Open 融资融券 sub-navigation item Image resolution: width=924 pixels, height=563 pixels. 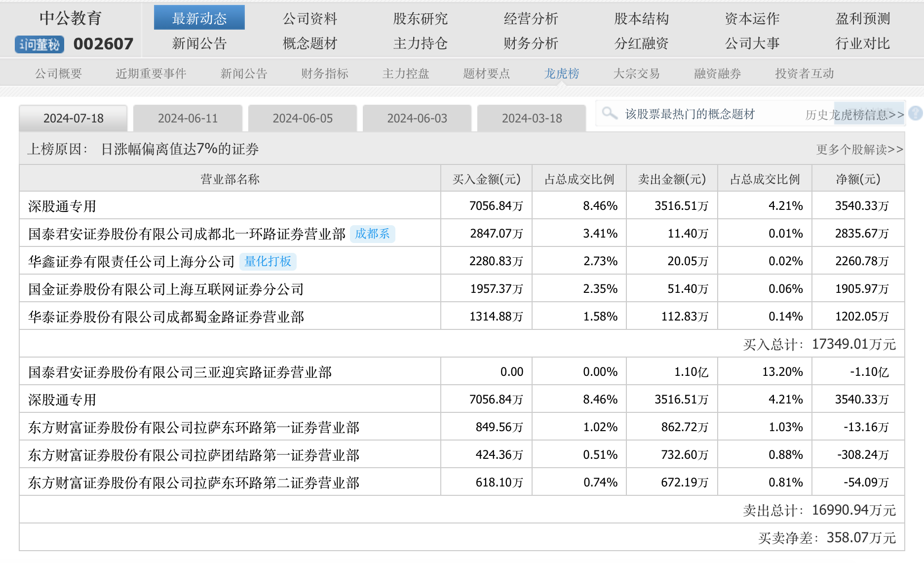coord(717,74)
